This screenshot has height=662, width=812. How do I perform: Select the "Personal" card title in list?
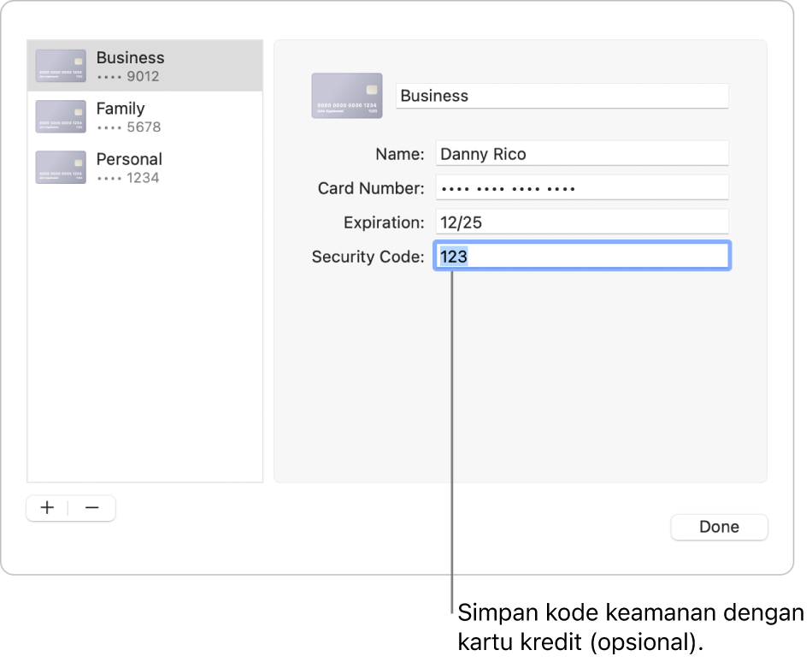pyautogui.click(x=129, y=159)
